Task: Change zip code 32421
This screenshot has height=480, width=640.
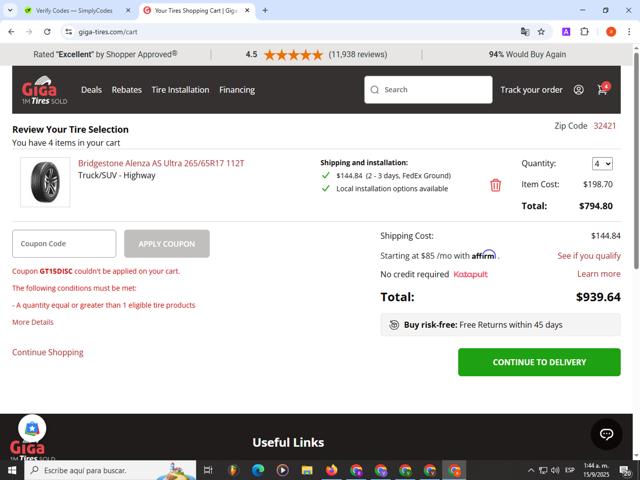Action: [x=604, y=126]
